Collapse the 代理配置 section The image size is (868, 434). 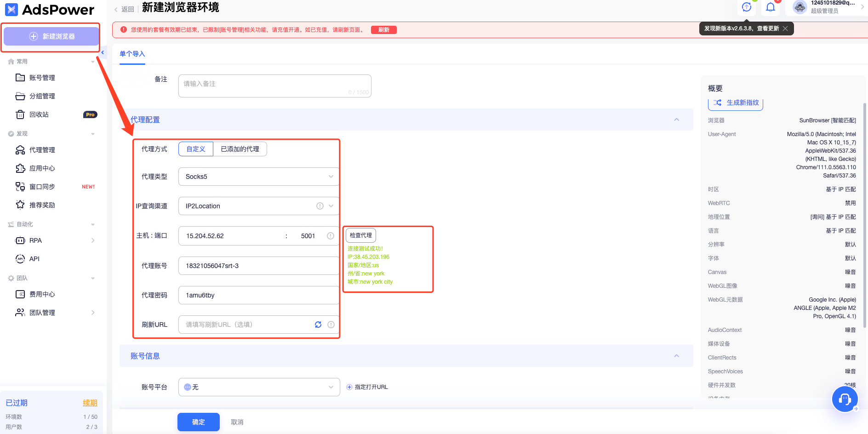click(676, 120)
